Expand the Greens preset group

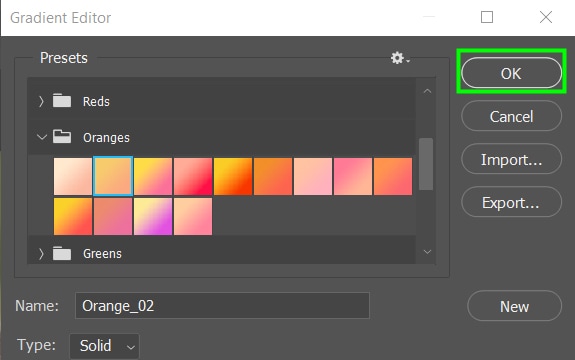[x=41, y=253]
